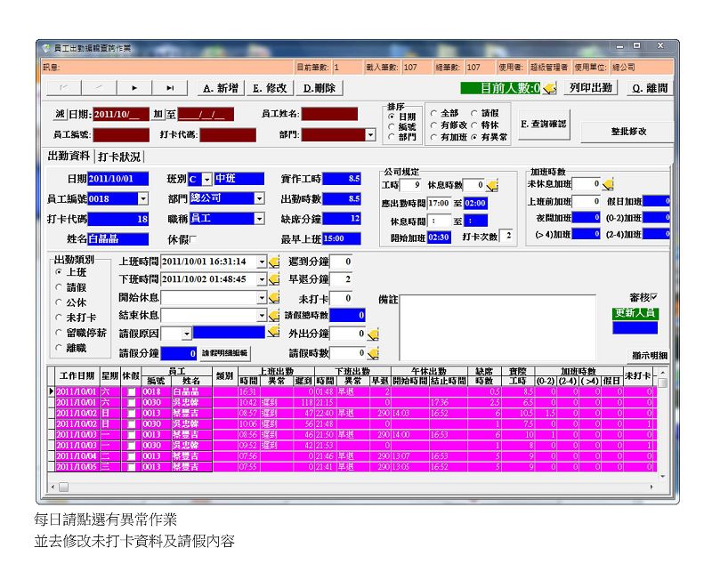
Task: Click hand icon beside 休息時數 field
Action: [x=492, y=185]
